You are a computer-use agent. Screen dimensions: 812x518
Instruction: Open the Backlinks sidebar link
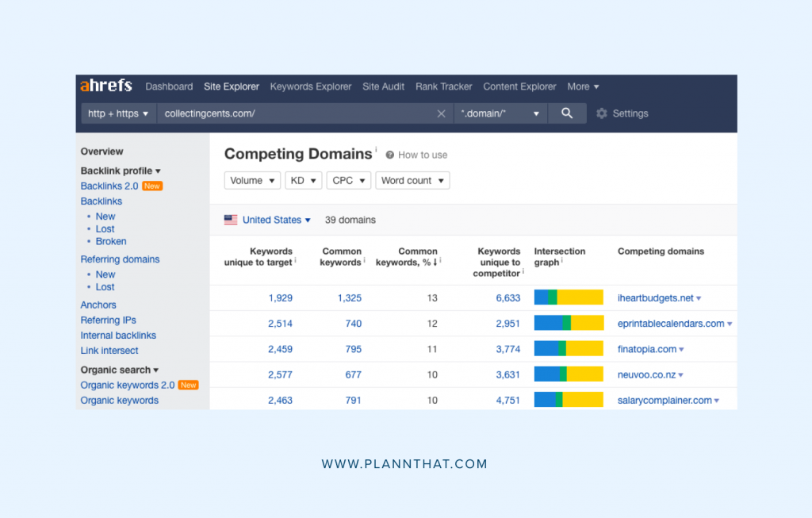pos(101,201)
